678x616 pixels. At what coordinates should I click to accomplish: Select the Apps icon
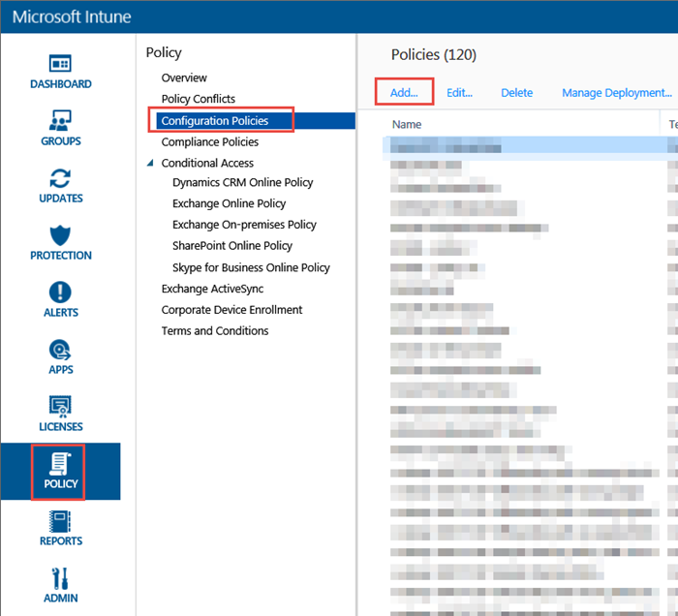click(x=60, y=350)
